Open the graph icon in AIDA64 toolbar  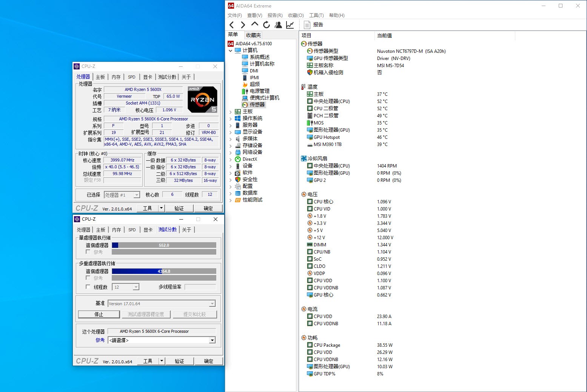(290, 25)
